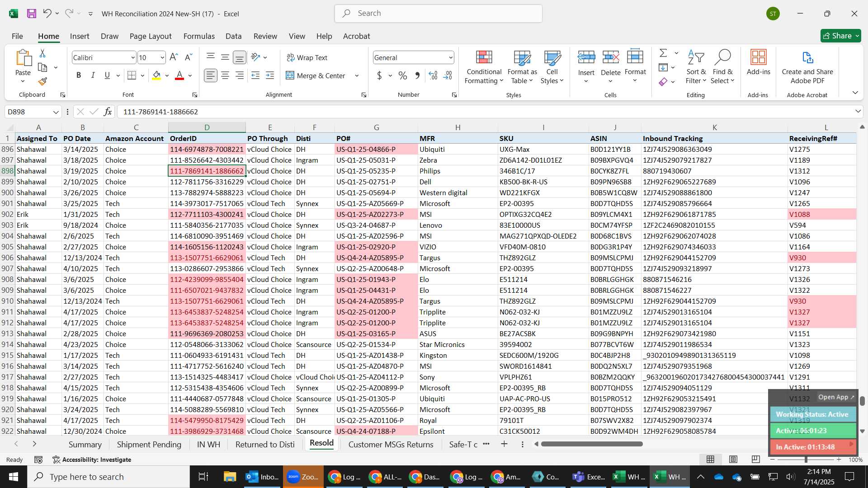Toggle Bold formatting
The width and height of the screenshot is (868, 488).
pos(79,75)
